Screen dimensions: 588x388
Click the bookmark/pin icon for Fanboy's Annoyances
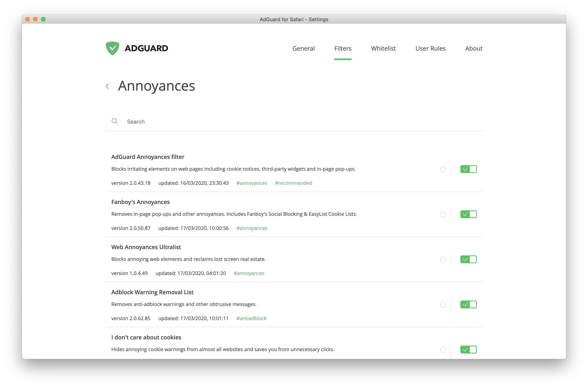[x=442, y=214]
